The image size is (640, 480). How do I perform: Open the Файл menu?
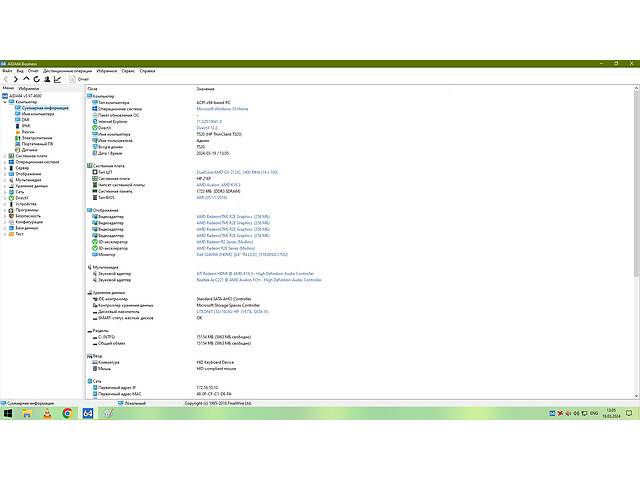7,71
